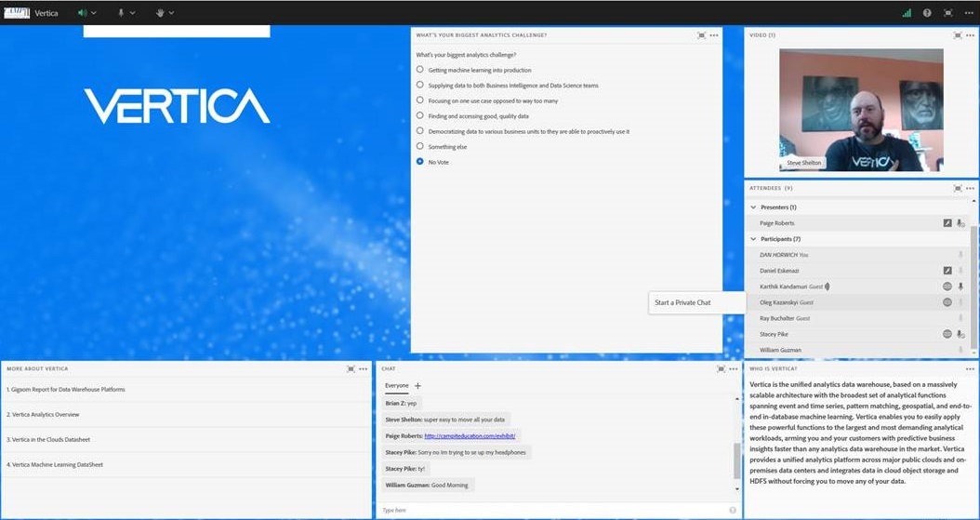Open the speaker options dropdown arrow

(x=94, y=12)
